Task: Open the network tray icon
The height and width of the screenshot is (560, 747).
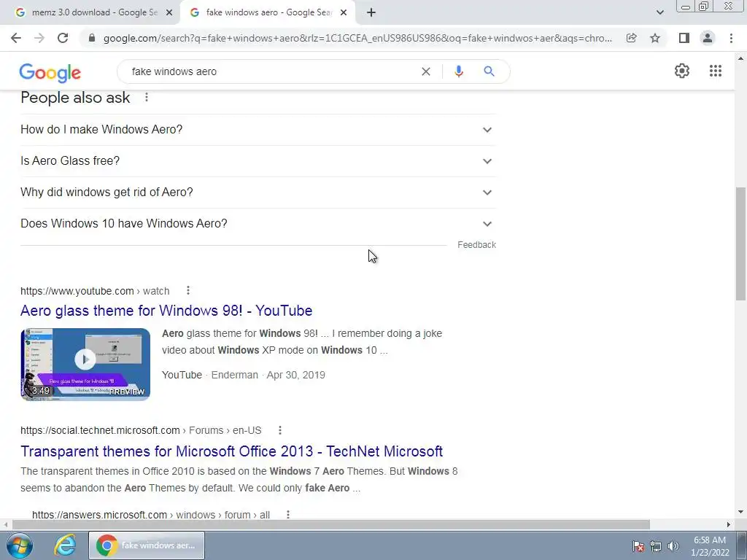Action: (x=656, y=546)
